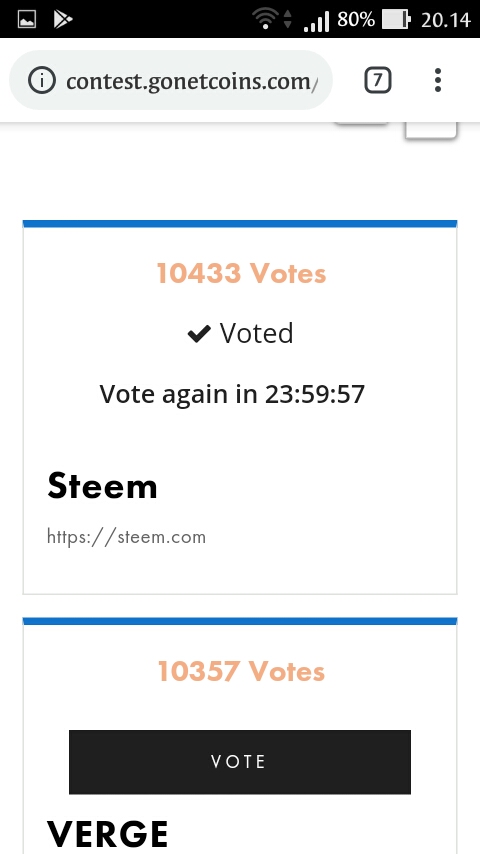Click the Voted checkmark on Steem
Image resolution: width=480 pixels, height=854 pixels.
point(199,334)
